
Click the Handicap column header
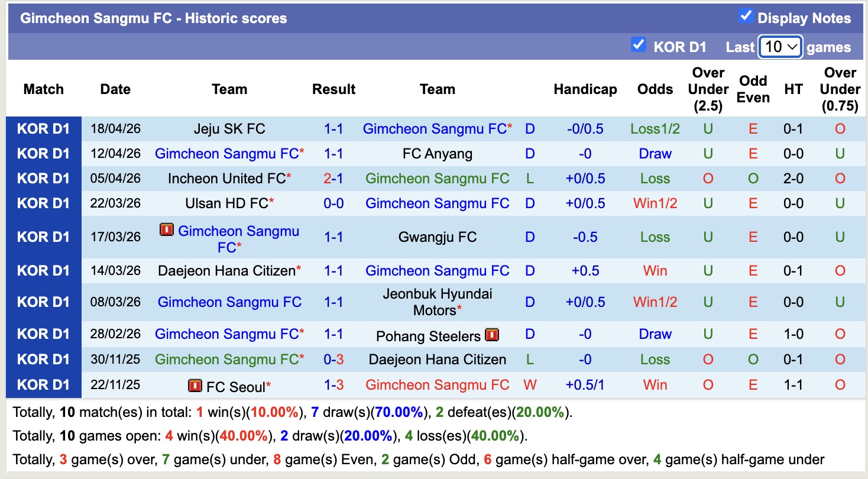pos(585,89)
